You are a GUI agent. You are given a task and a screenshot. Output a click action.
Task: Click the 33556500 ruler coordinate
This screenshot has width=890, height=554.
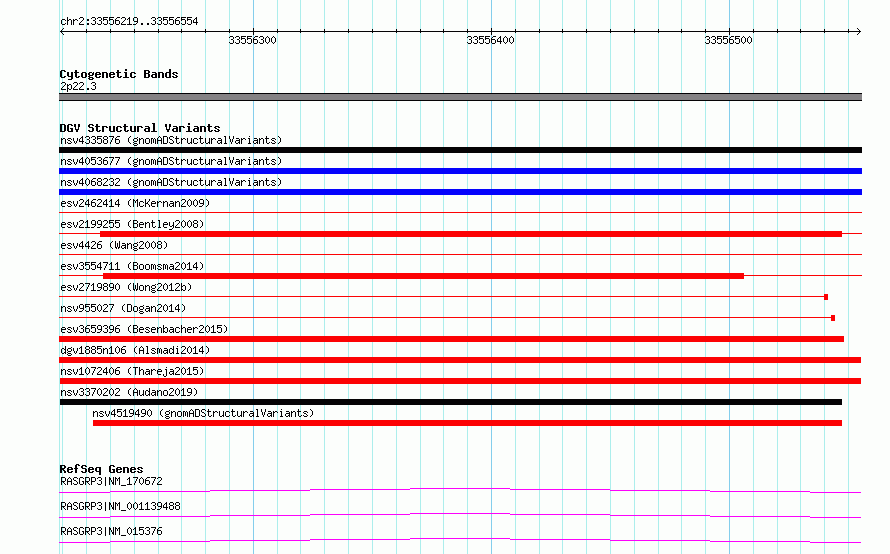[728, 40]
